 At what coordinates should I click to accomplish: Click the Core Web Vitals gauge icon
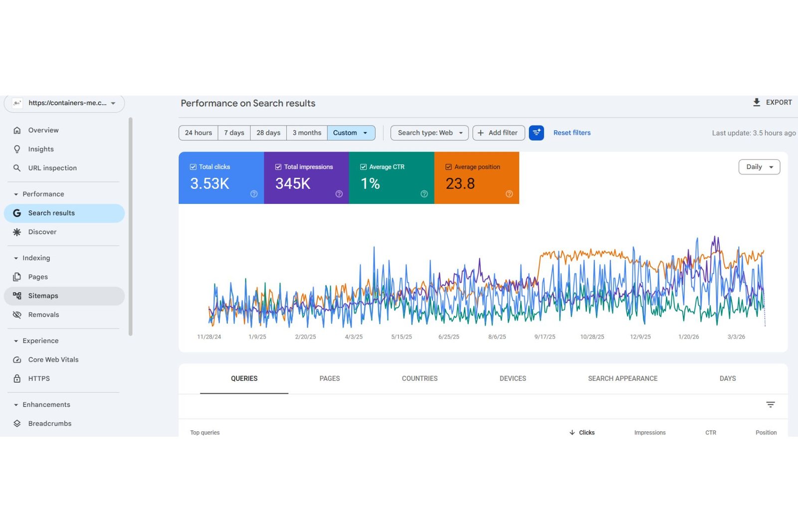(x=17, y=359)
